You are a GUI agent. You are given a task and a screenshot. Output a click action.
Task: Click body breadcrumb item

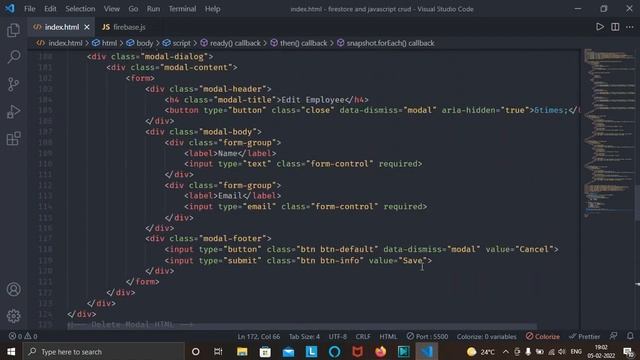point(140,43)
